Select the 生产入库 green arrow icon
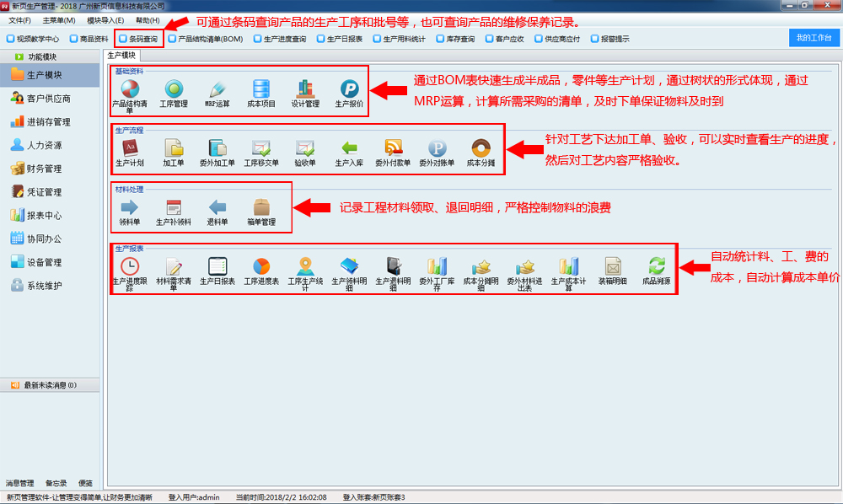Image resolution: width=843 pixels, height=504 pixels. click(x=349, y=149)
